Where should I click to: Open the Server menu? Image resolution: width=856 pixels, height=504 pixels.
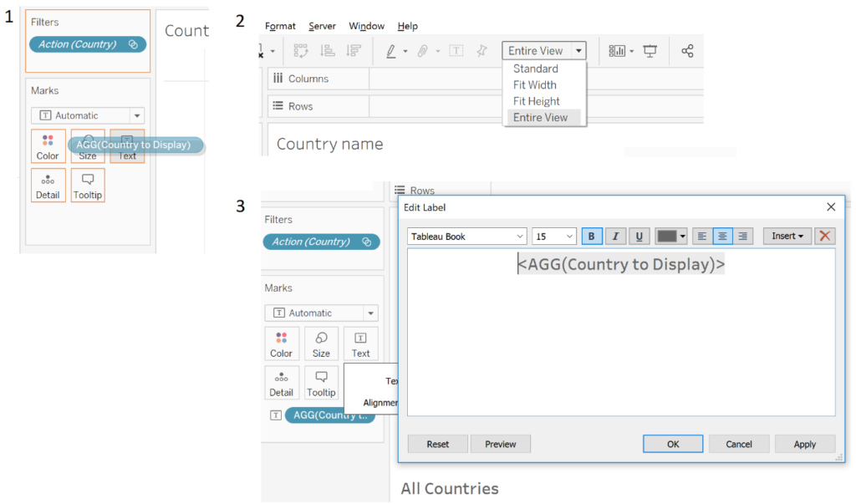pyautogui.click(x=322, y=26)
